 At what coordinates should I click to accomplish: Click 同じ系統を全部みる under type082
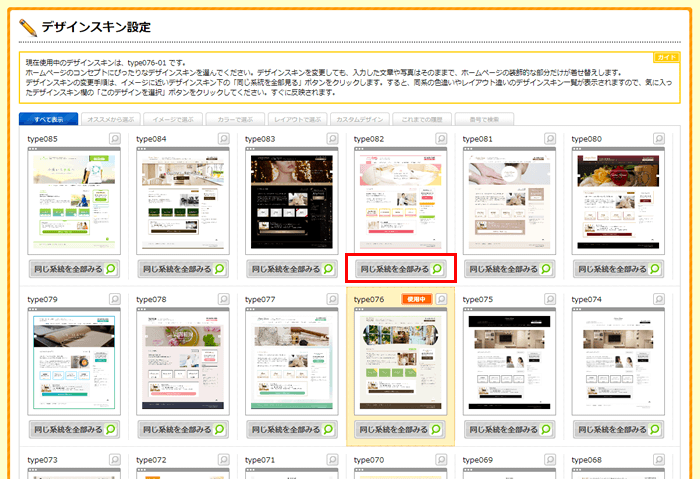400,269
